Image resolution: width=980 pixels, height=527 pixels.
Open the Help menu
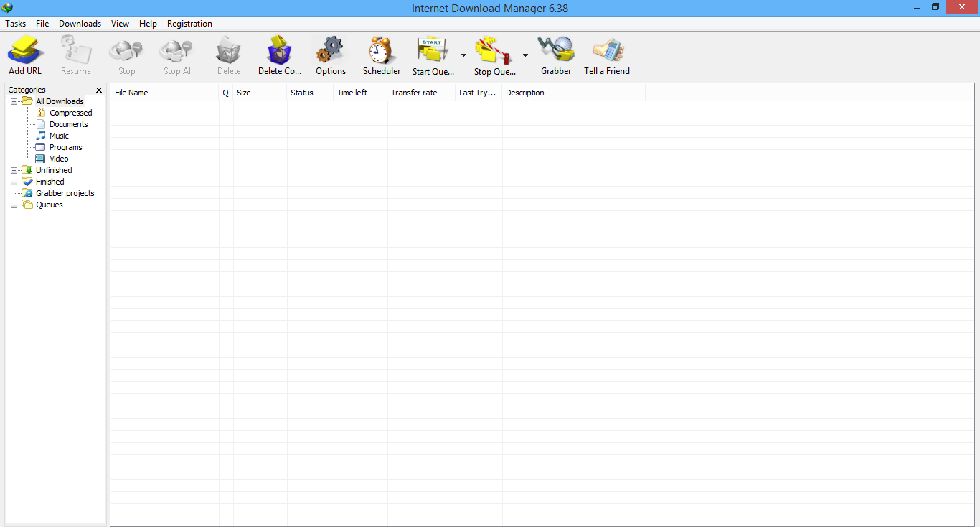click(148, 24)
